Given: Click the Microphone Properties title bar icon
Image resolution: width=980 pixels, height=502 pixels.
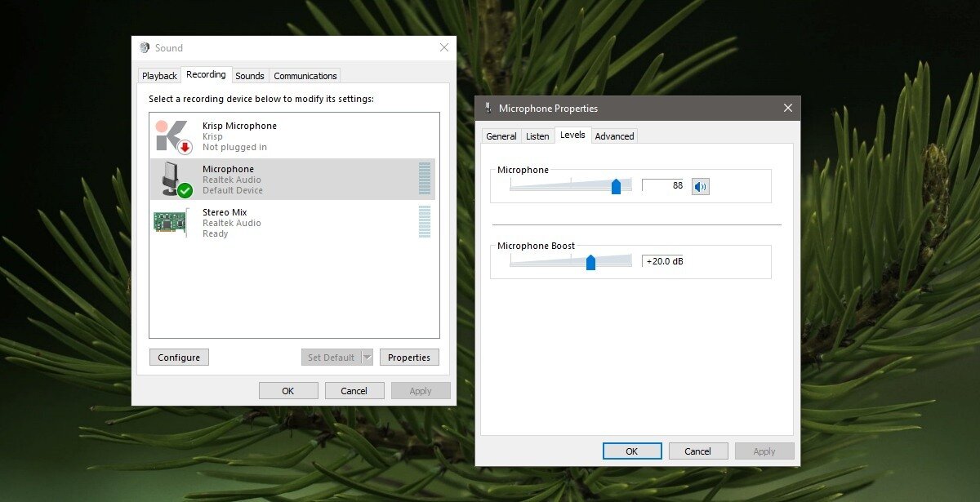Looking at the screenshot, I should [x=488, y=107].
